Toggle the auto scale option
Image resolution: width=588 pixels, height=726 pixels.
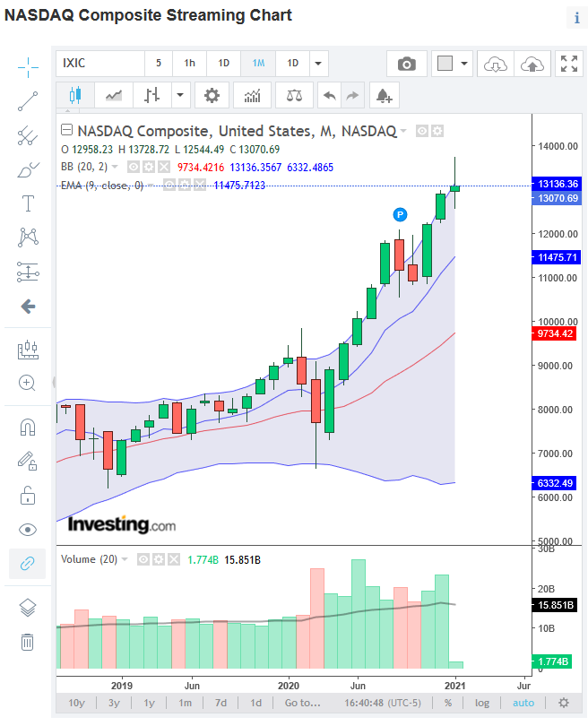523,703
